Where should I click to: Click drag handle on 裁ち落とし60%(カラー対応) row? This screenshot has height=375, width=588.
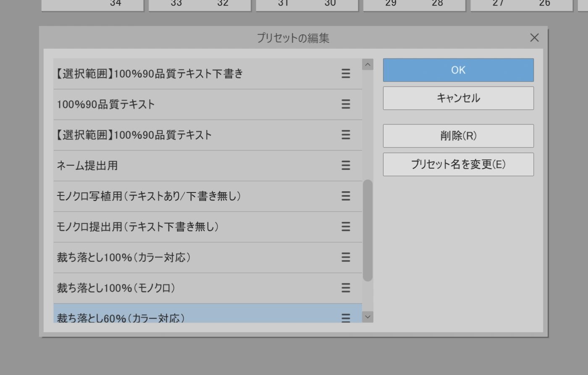[346, 317]
